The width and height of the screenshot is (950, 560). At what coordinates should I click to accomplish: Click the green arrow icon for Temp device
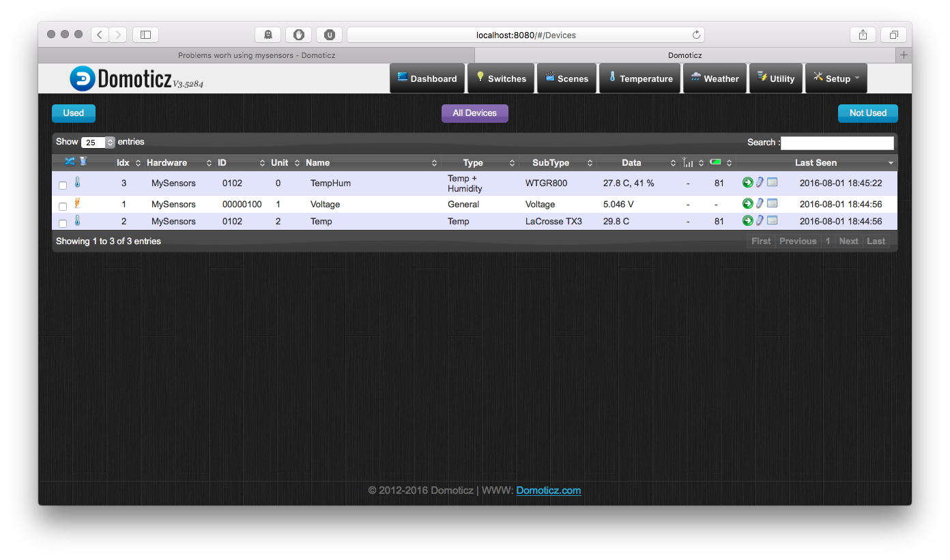click(747, 220)
